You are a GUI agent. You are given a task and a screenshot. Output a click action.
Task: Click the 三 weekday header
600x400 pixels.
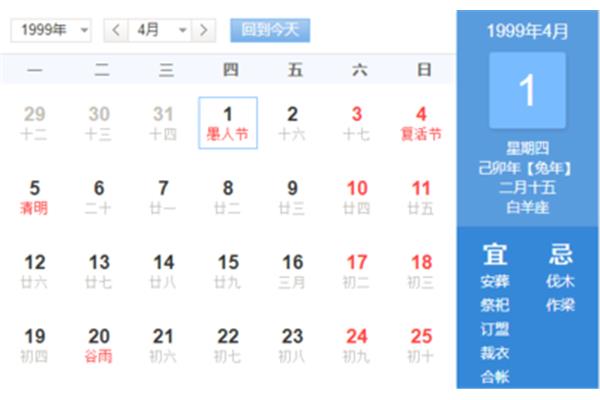pos(166,70)
